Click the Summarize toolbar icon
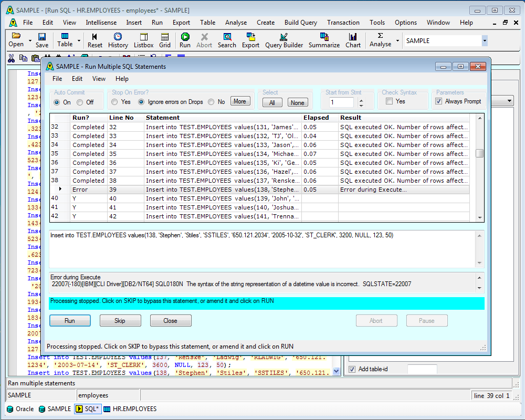The width and height of the screenshot is (525, 420). pos(324,40)
